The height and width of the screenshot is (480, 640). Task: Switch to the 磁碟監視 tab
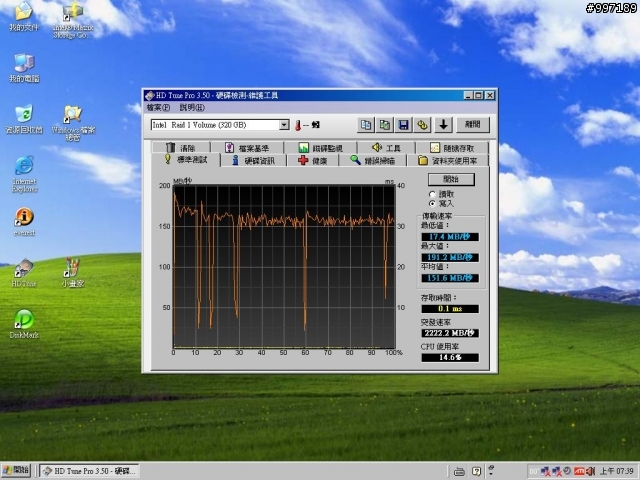click(321, 148)
